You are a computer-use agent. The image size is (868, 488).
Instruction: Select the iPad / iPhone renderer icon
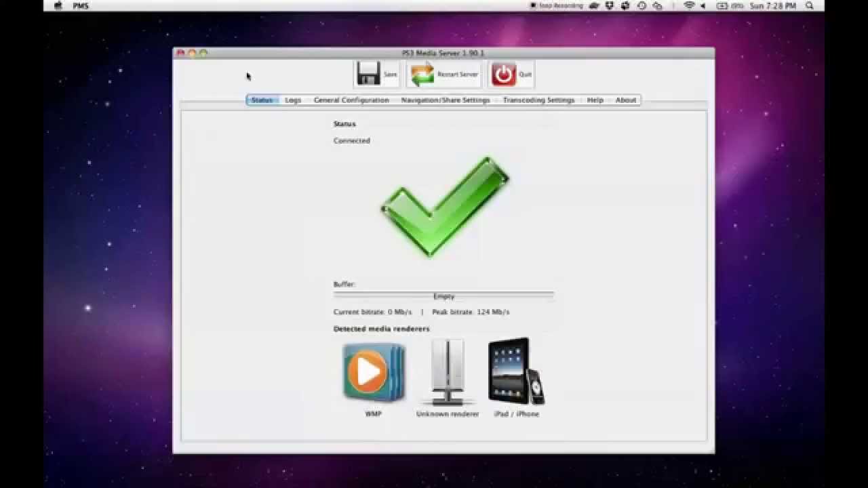516,371
